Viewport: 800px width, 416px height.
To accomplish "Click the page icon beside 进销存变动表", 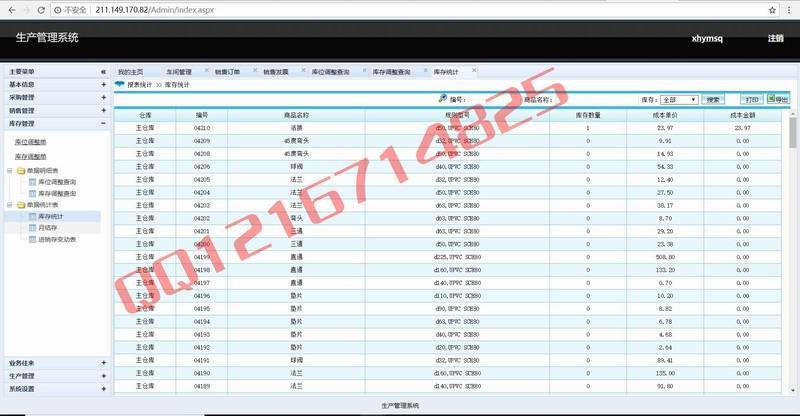I will pos(33,239).
